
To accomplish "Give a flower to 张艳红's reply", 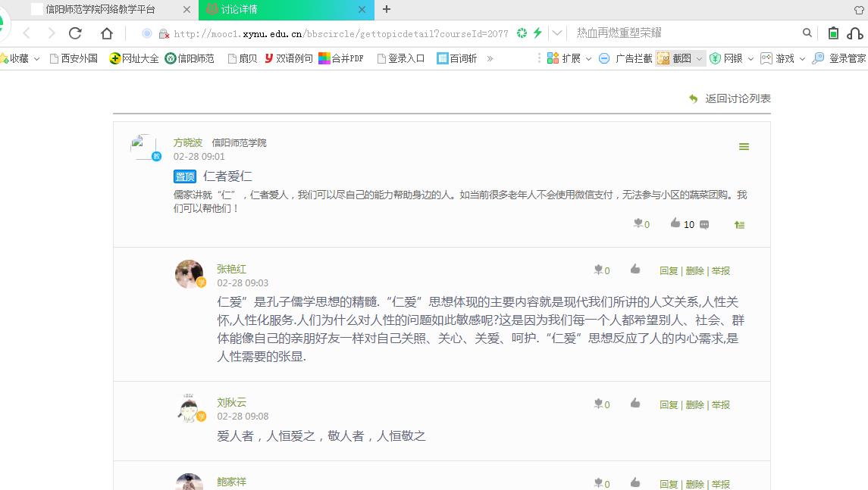I will (x=598, y=270).
